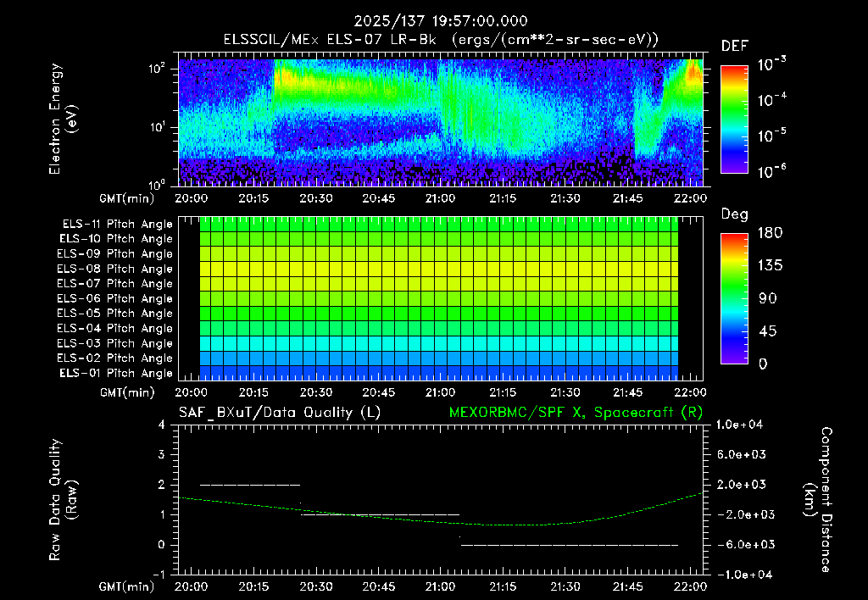868x600 pixels.
Task: Click the 1.0e+04 right axis value
Action: coord(739,425)
